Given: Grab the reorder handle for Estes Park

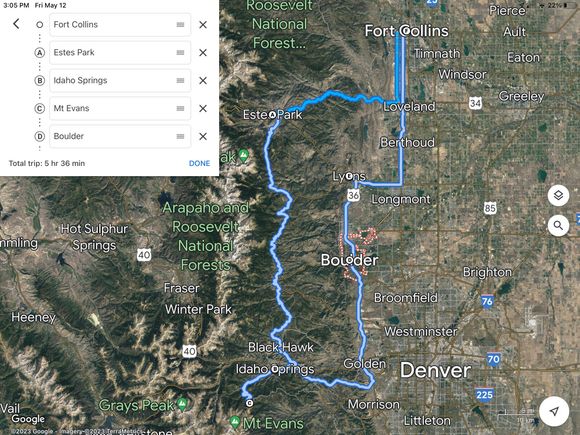Looking at the screenshot, I should click(x=180, y=53).
